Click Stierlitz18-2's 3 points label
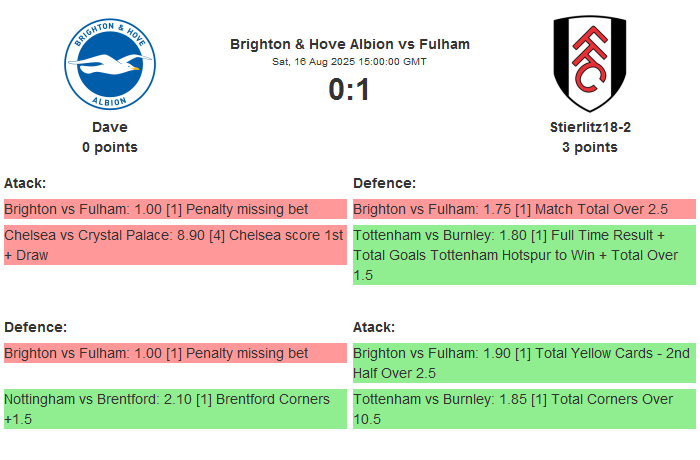This screenshot has width=700, height=460. click(589, 147)
